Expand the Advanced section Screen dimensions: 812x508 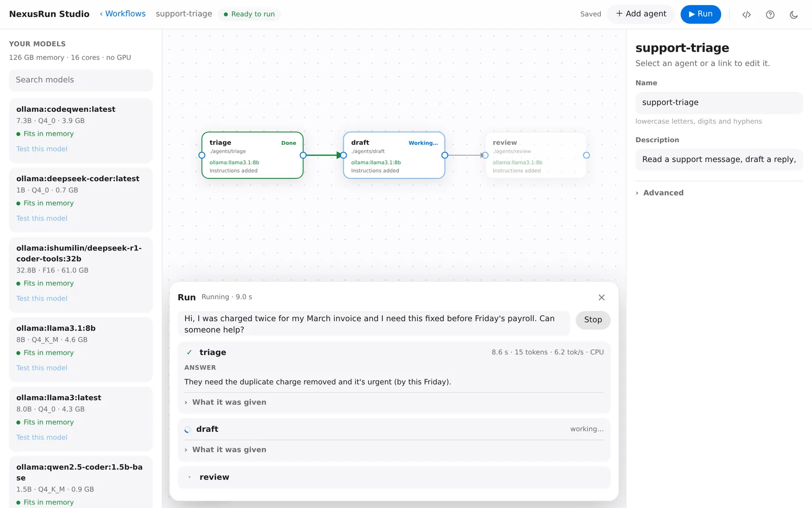660,193
